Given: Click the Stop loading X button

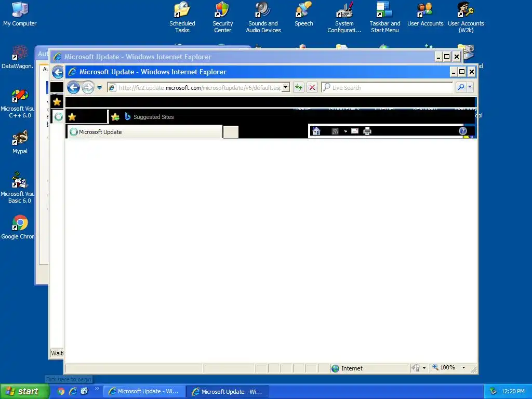Looking at the screenshot, I should (312, 87).
